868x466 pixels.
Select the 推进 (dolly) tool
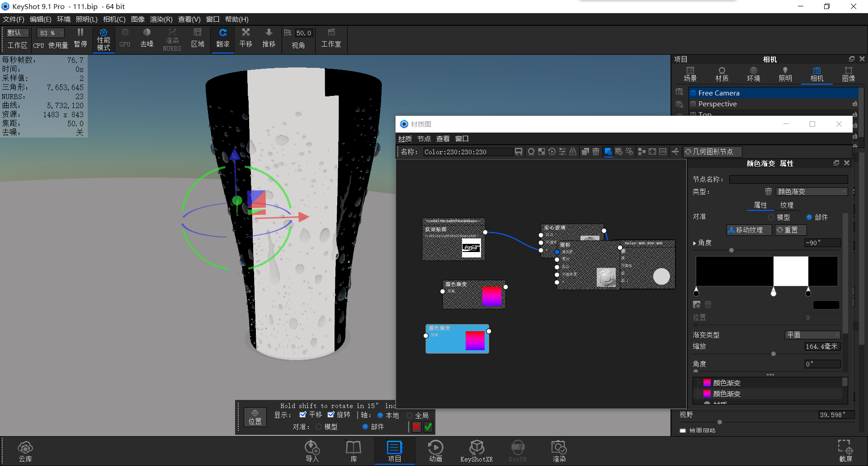point(269,38)
